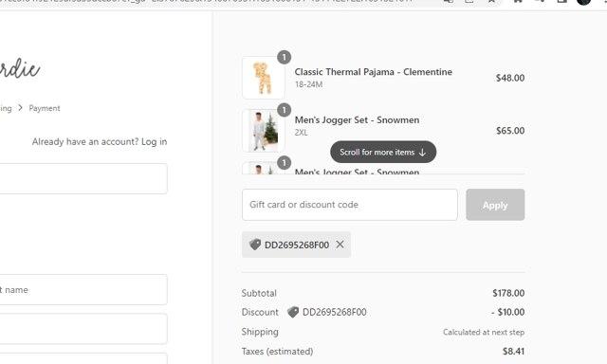The width and height of the screenshot is (607, 364).
Task: Click the tag icon in the applied code chip
Action: point(255,245)
